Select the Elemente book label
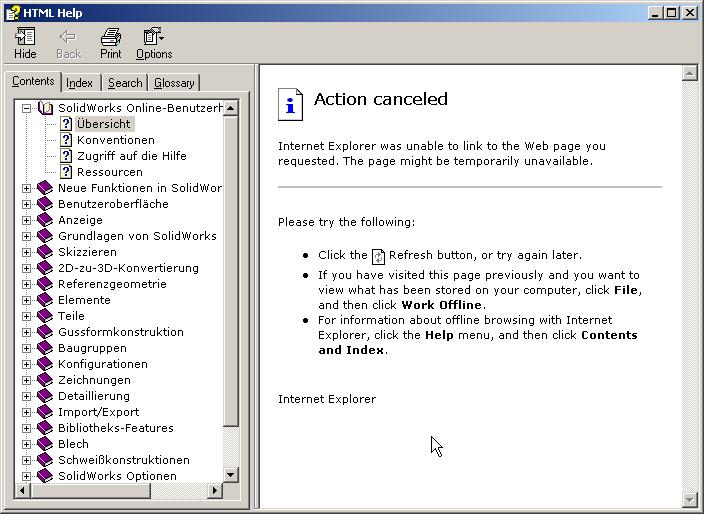 (84, 300)
